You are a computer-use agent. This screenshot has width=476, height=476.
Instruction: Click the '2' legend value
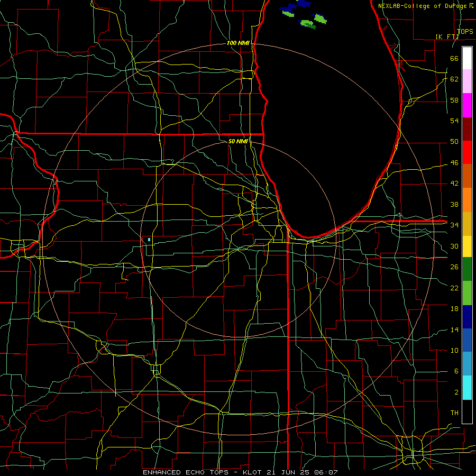[456, 392]
